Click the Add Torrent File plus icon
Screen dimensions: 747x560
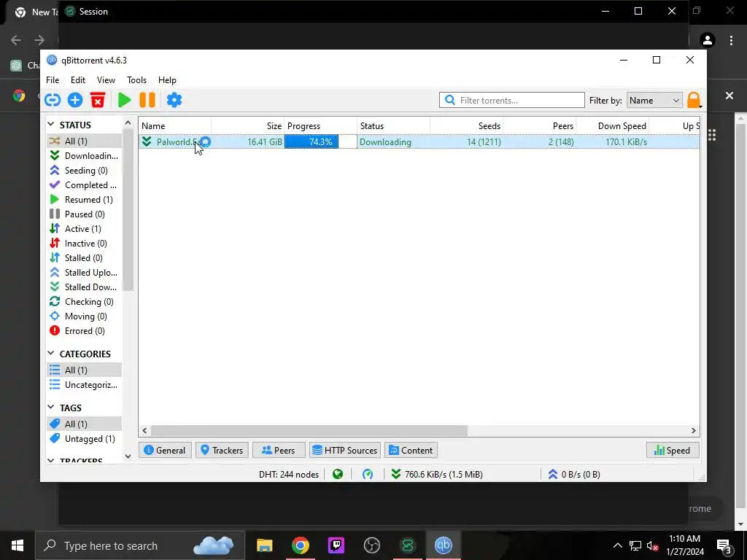coord(75,100)
